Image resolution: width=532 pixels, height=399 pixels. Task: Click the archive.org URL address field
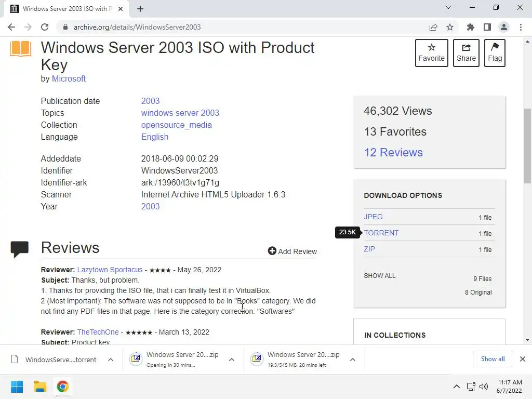point(137,27)
